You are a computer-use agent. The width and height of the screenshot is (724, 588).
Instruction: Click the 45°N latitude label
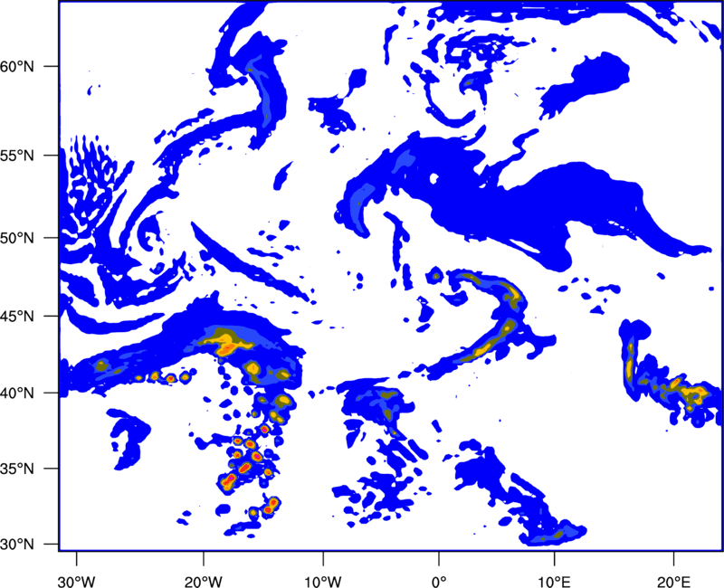click(x=17, y=317)
